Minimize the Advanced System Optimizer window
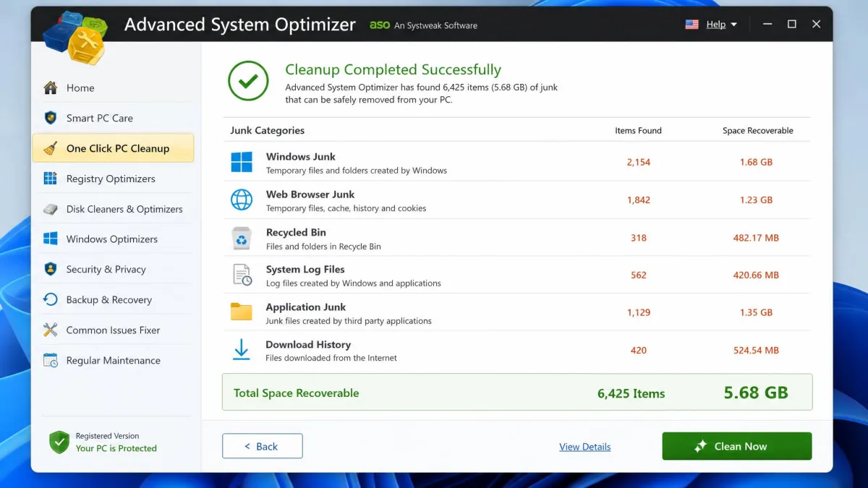Screen dimensions: 868x488 [x=767, y=25]
